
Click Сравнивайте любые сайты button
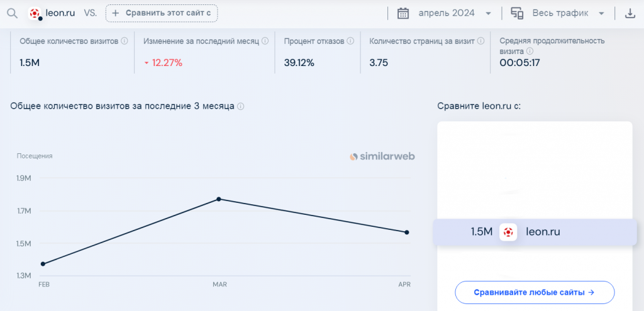535,293
